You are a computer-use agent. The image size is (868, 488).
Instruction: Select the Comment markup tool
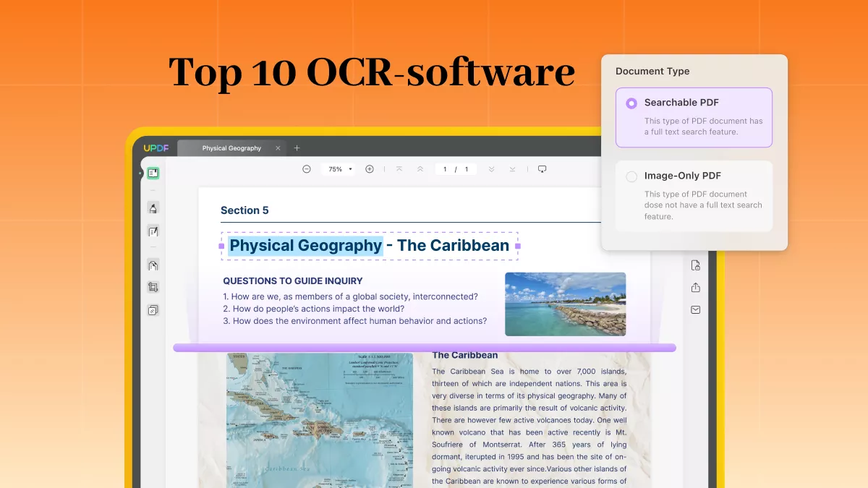(153, 207)
